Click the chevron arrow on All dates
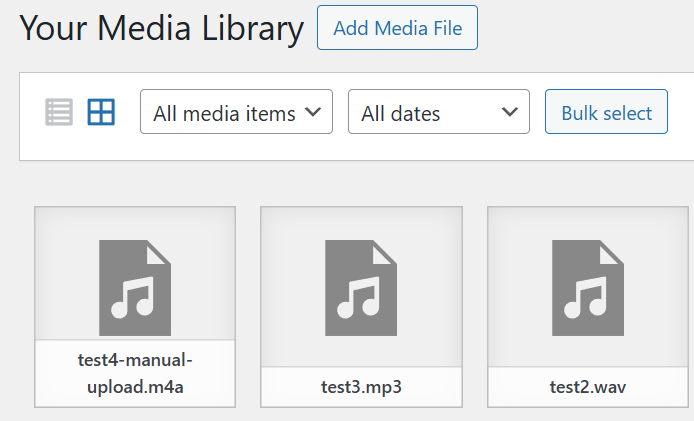Image resolution: width=694 pixels, height=421 pixels. 511,112
